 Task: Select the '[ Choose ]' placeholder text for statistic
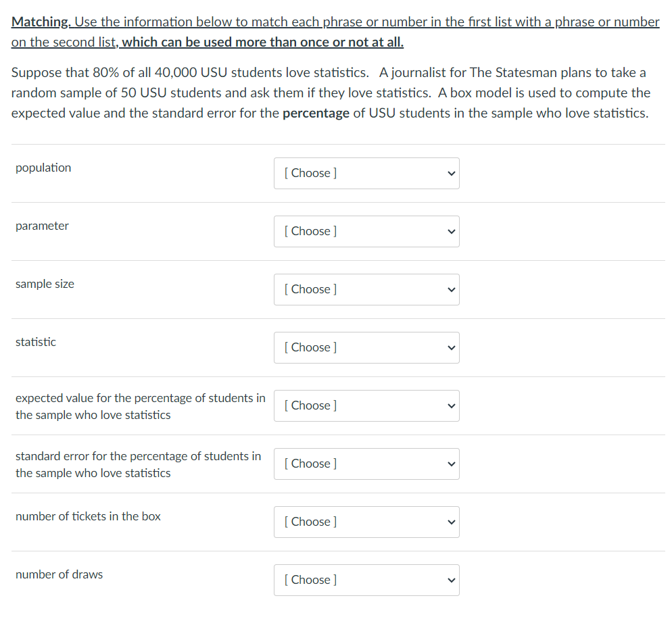tap(310, 347)
